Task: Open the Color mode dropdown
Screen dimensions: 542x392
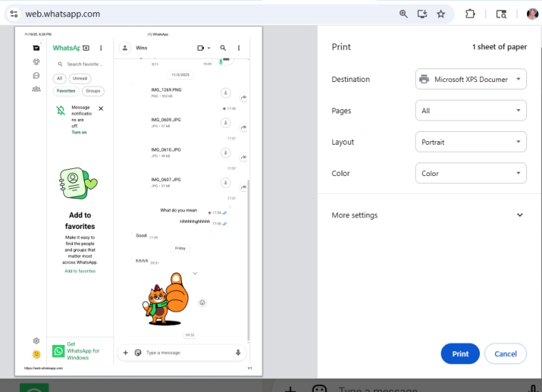Action: click(471, 173)
